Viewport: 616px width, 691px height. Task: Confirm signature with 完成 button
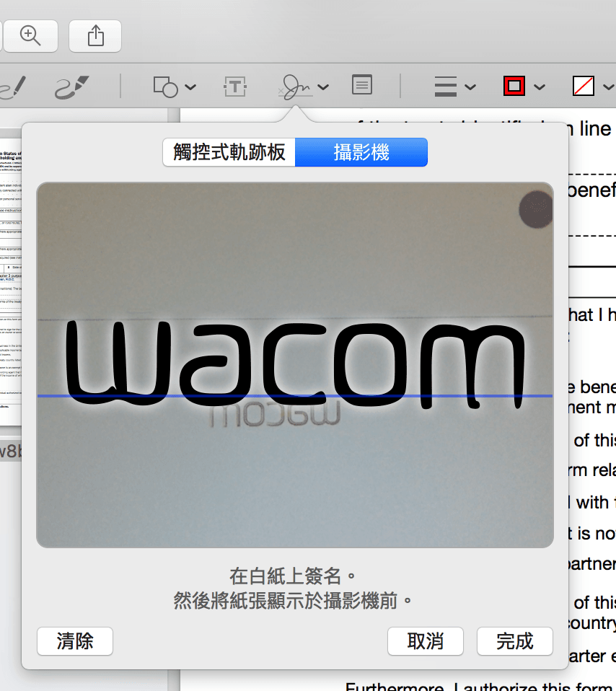514,641
